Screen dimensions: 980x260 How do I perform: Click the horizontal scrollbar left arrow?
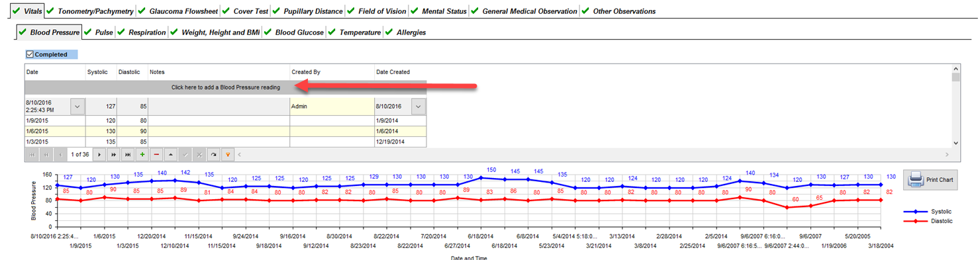[239, 155]
